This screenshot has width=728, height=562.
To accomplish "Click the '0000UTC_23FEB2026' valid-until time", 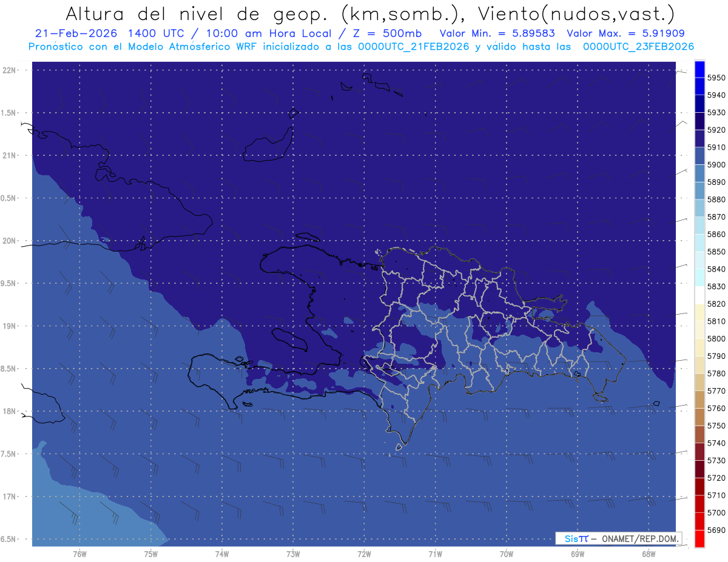I will pyautogui.click(x=638, y=47).
